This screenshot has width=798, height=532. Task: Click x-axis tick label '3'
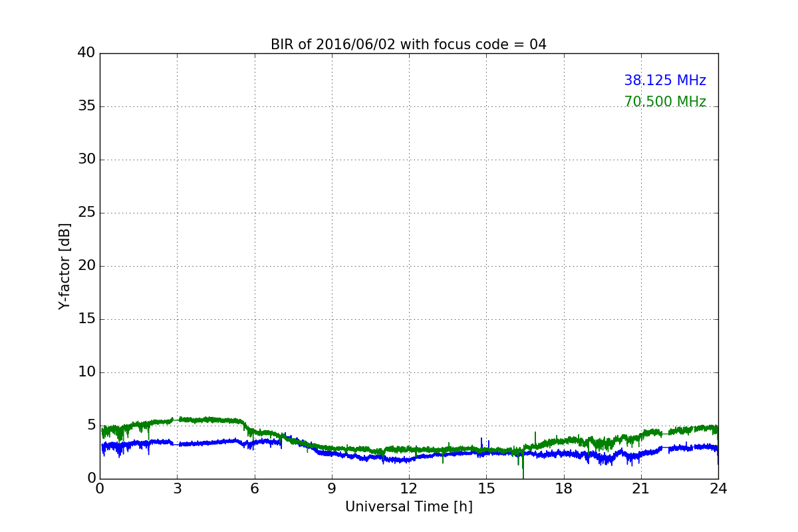[x=177, y=489]
